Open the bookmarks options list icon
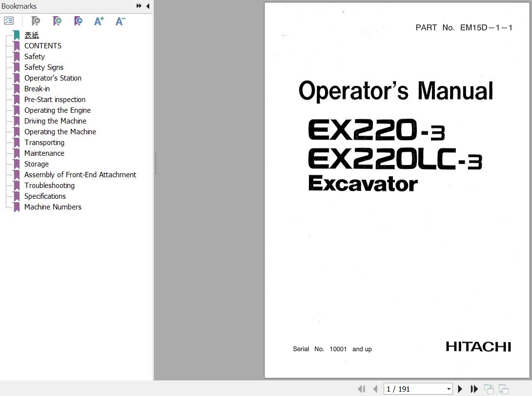The width and height of the screenshot is (532, 396). (9, 21)
